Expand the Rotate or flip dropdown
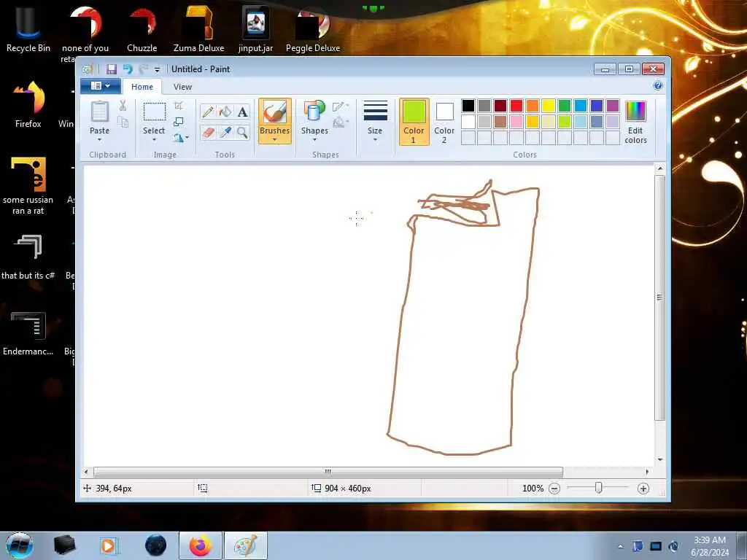This screenshot has height=560, width=747. [181, 138]
